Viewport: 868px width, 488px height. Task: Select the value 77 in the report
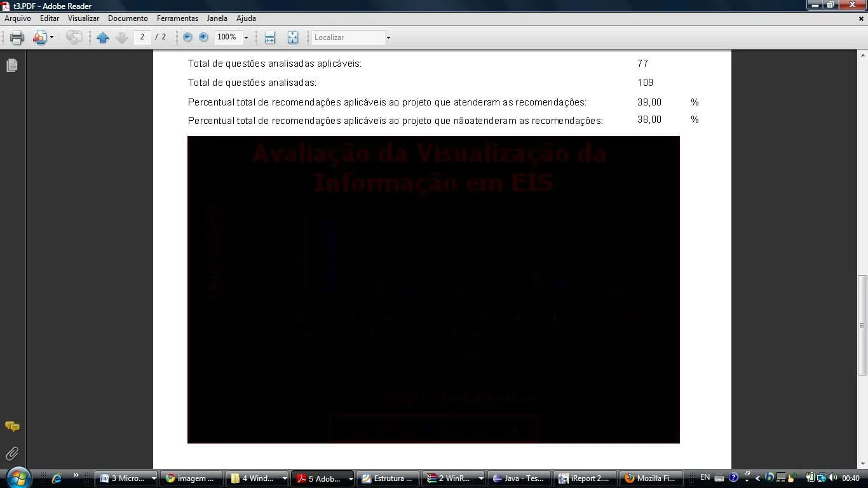(x=642, y=64)
